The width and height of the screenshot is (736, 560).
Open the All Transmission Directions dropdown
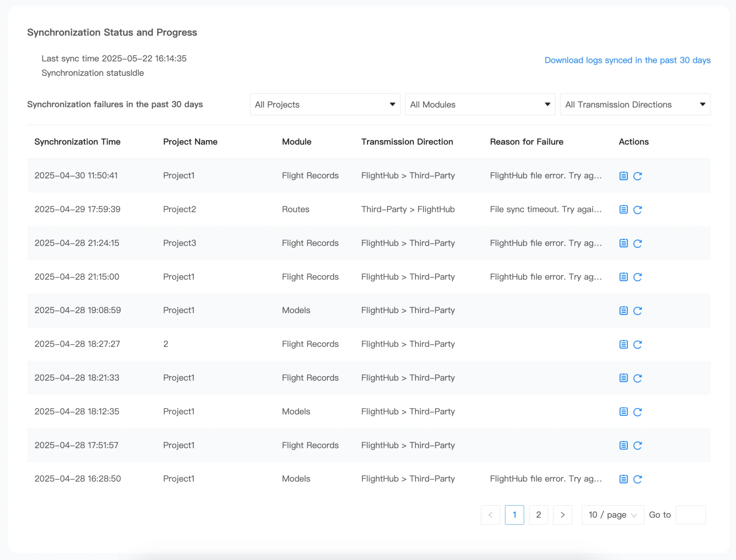pos(635,104)
